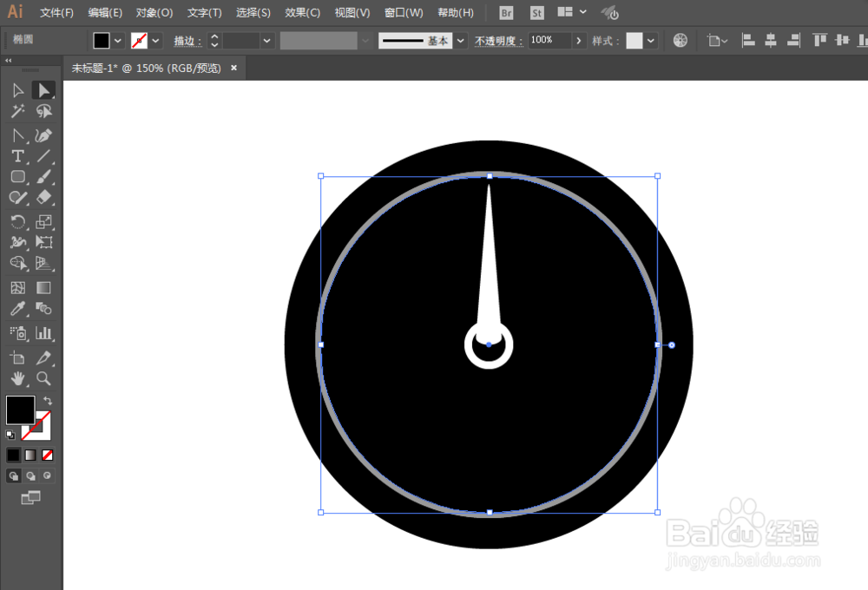
Task: Activate the Shape Builder tool
Action: [x=17, y=263]
